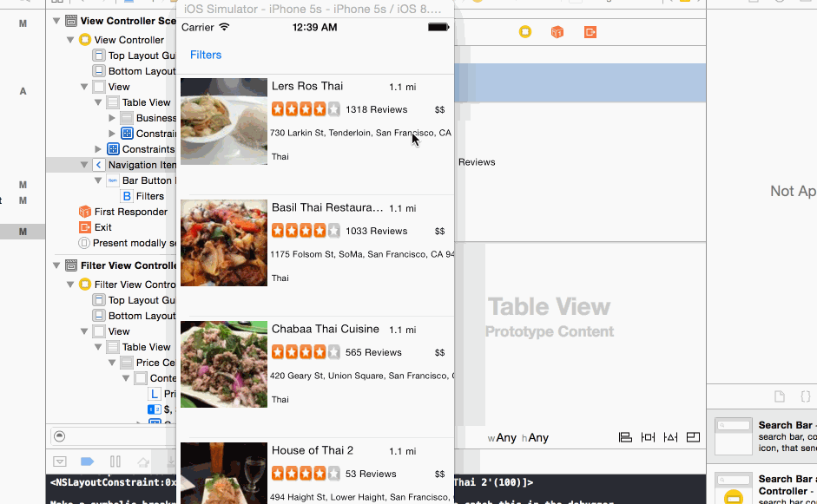Show the File Template library tab
Image resolution: width=817 pixels, height=504 pixels.
pyautogui.click(x=780, y=396)
